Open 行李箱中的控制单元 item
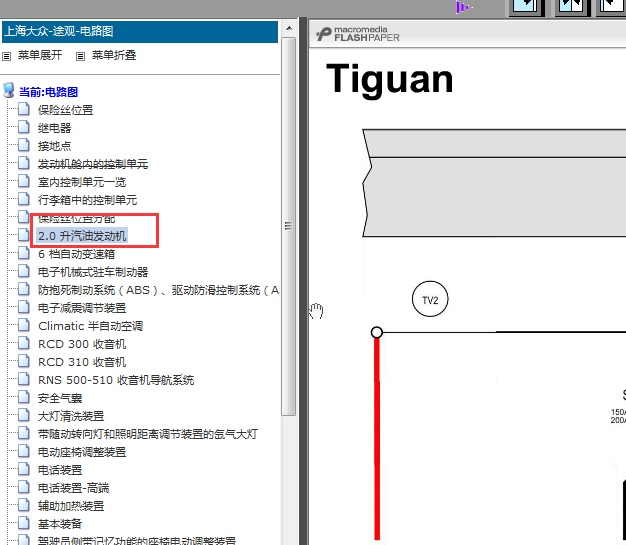The image size is (626, 545). coord(87,200)
